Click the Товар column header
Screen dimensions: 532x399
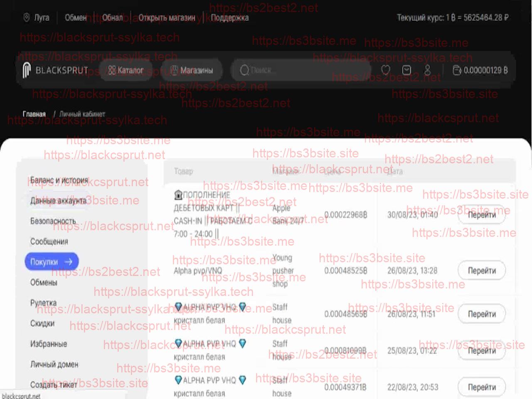tap(183, 171)
